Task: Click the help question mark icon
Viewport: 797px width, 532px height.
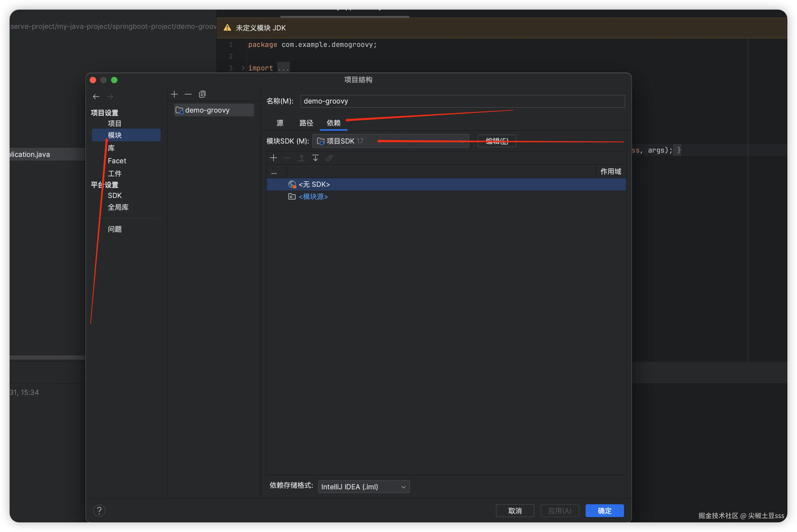Action: (99, 511)
